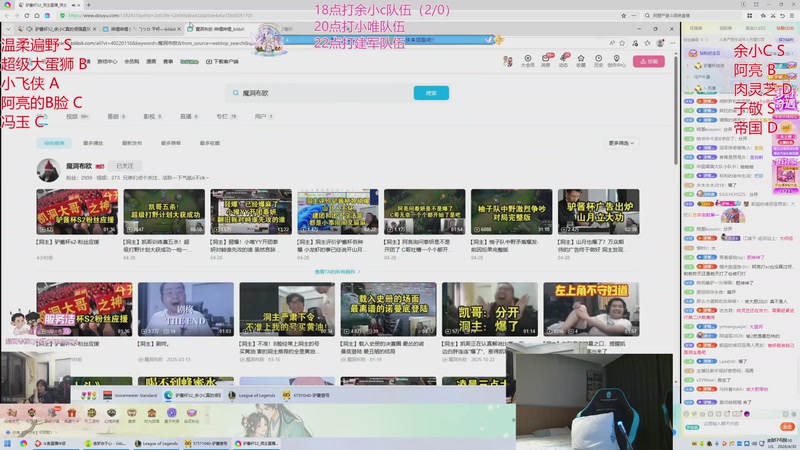The height and width of the screenshot is (450, 800).
Task: Expand the 更多筛选 dropdown
Action: [621, 143]
